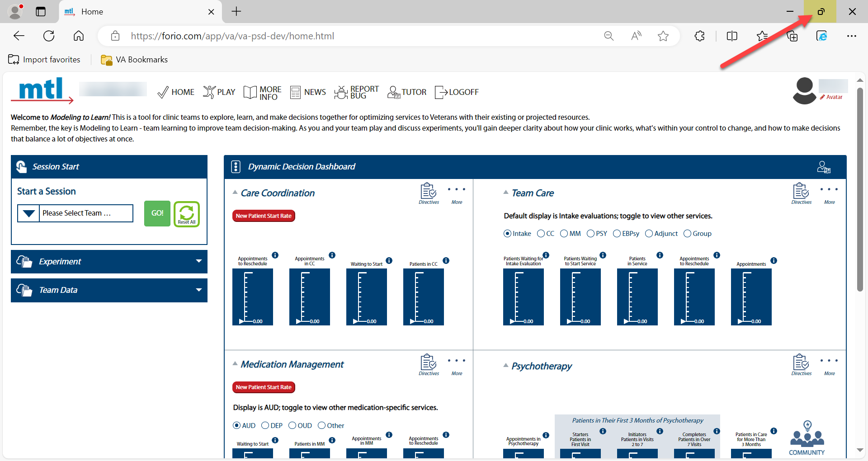Click Avatar edit link
Viewport: 868px width, 461px height.
point(831,97)
